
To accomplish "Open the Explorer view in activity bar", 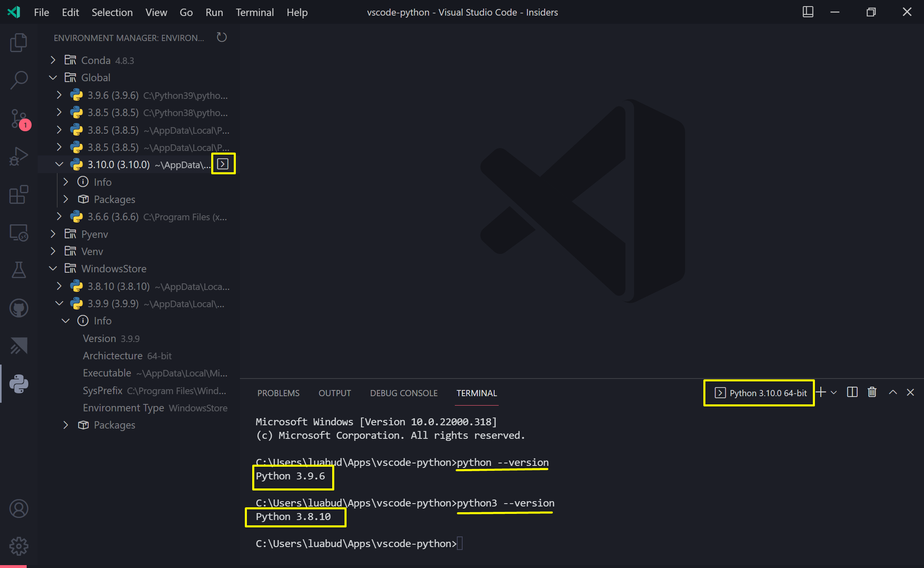I will click(x=18, y=42).
